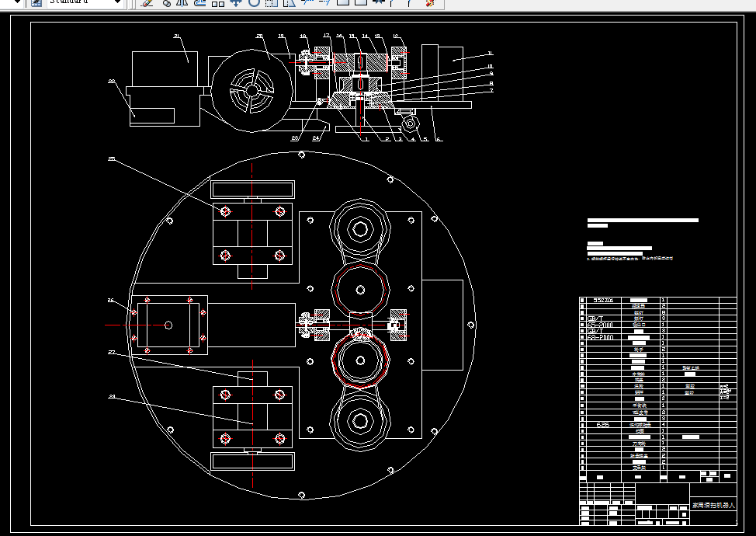Viewport: 756px width, 536px height.
Task: Click part number label 25
Action: (x=111, y=158)
